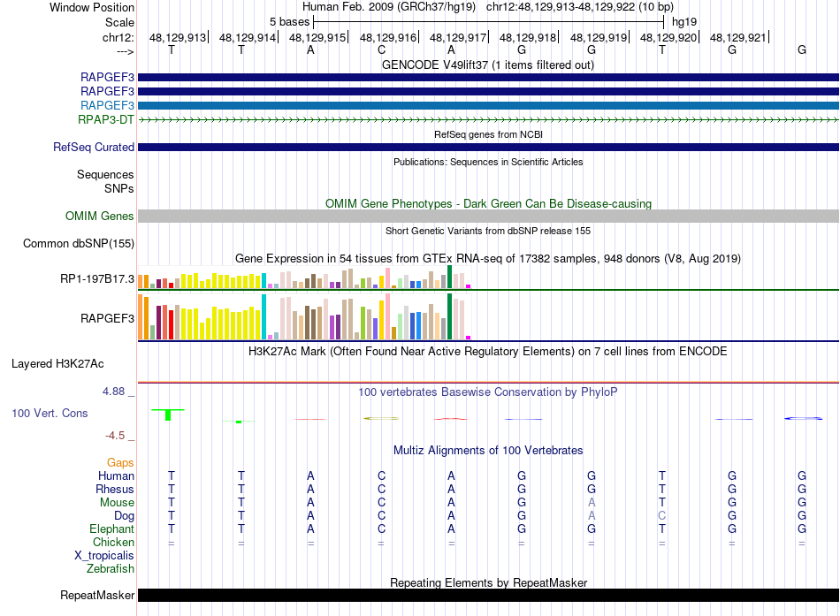Screen dimensions: 840x616
Task: Click the Window Position label
Action: pyautogui.click(x=92, y=7)
